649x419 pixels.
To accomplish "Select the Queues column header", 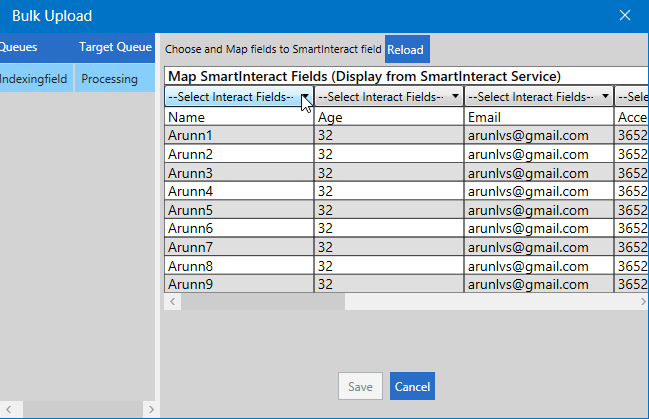I will click(20, 47).
